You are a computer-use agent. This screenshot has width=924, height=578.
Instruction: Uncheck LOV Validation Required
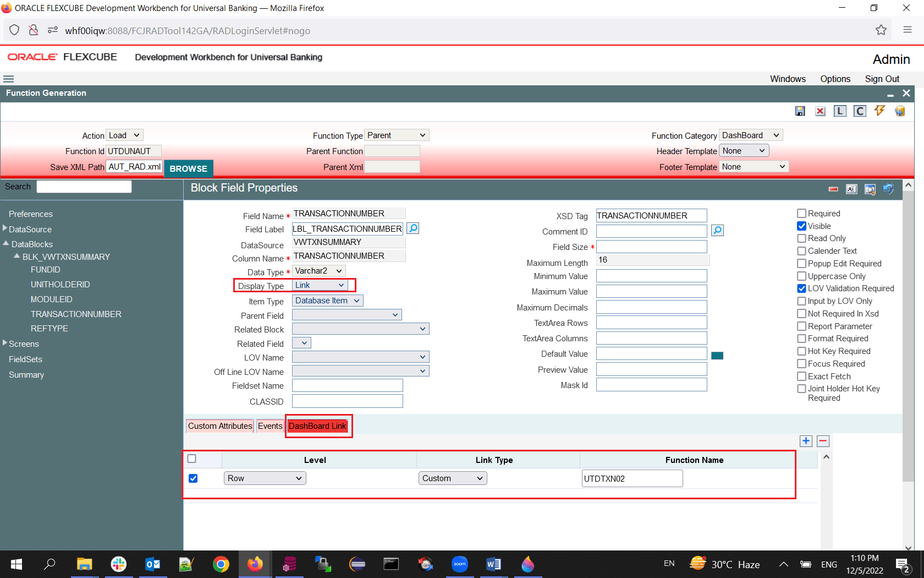[802, 288]
